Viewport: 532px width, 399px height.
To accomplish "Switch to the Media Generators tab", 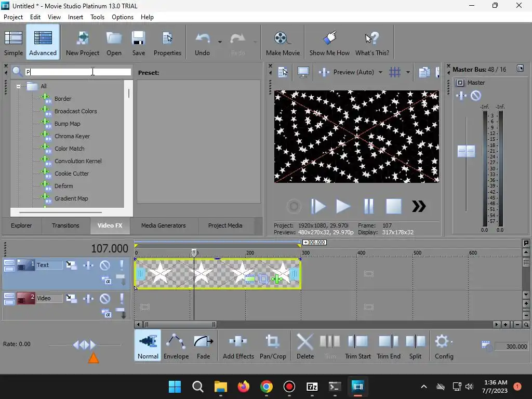I will pyautogui.click(x=163, y=225).
